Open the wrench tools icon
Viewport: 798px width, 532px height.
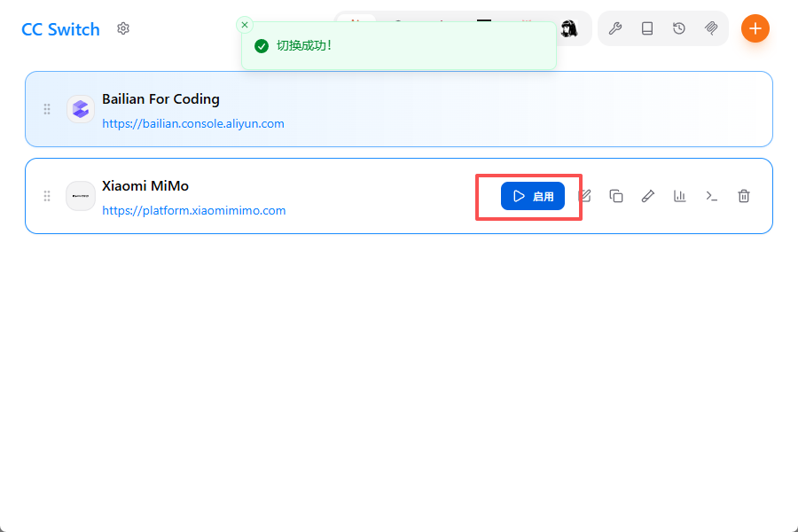pyautogui.click(x=614, y=28)
